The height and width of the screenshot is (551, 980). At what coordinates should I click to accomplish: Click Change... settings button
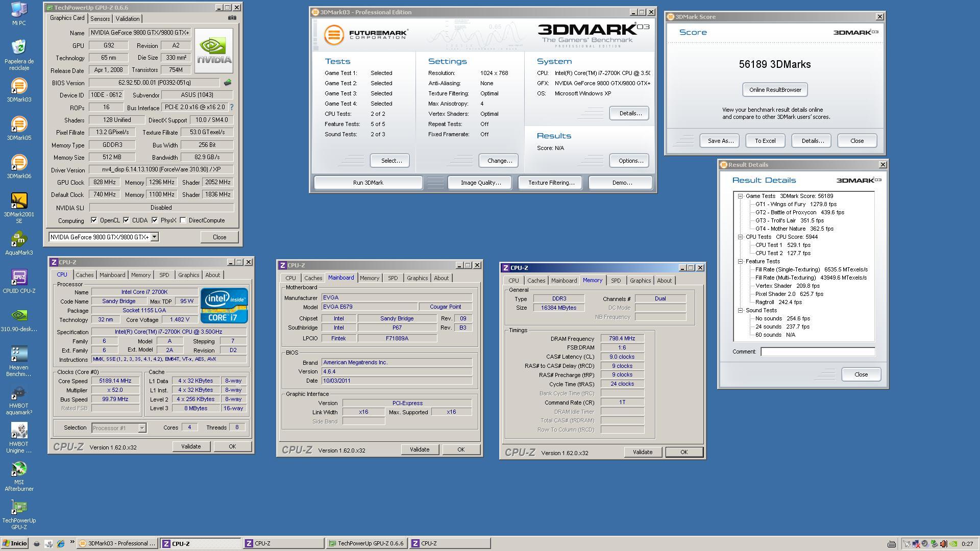499,161
